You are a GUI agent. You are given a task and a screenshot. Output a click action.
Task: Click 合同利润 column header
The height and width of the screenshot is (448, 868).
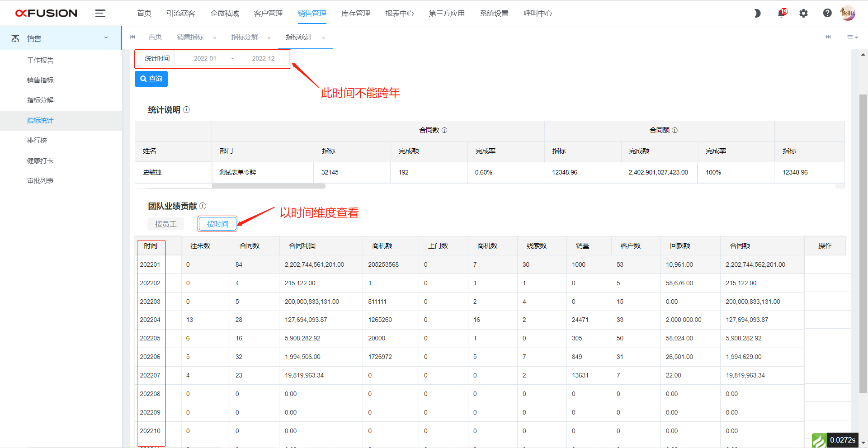(302, 246)
